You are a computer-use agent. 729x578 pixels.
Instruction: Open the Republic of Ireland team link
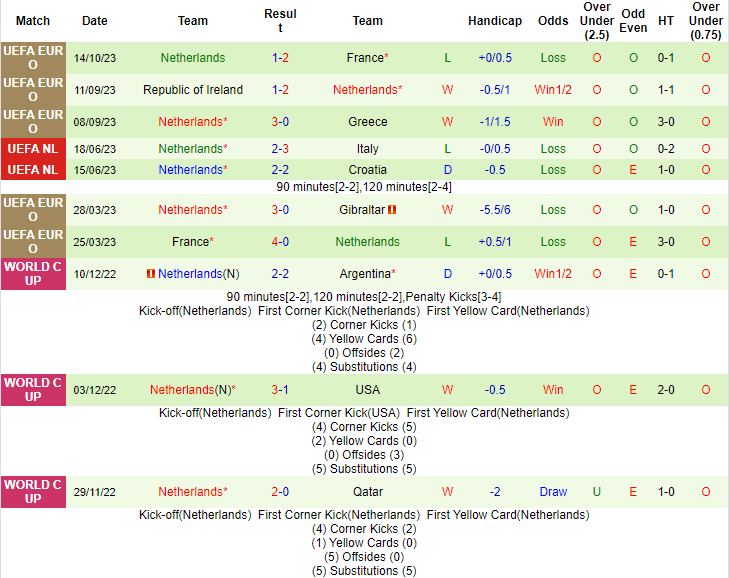tap(193, 90)
